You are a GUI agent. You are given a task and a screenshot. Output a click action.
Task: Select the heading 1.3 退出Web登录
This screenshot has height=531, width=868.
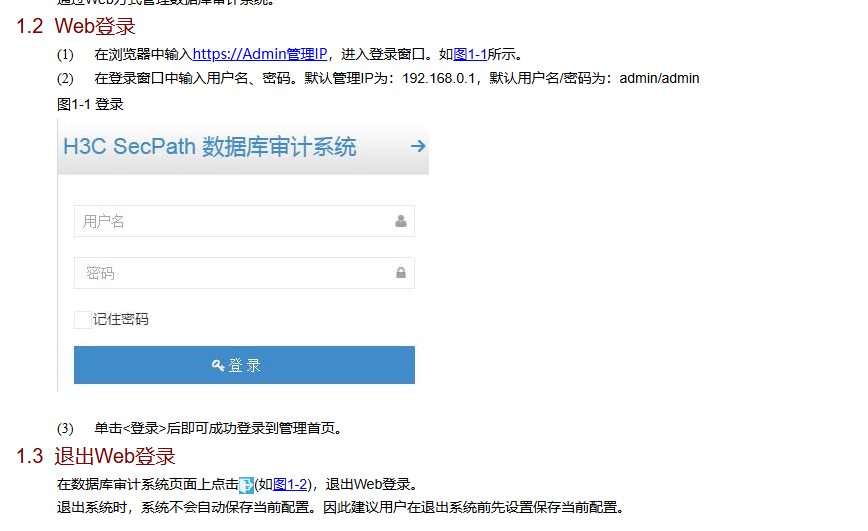pyautogui.click(x=96, y=456)
